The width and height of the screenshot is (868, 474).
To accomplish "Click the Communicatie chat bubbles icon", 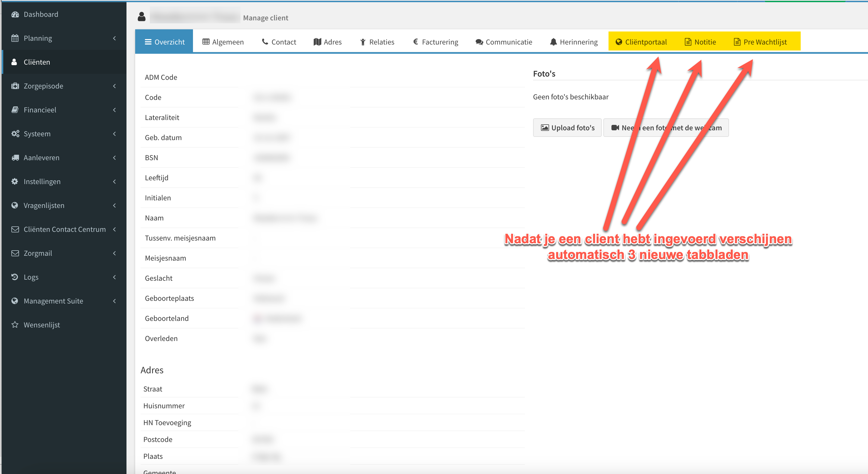I will click(479, 42).
